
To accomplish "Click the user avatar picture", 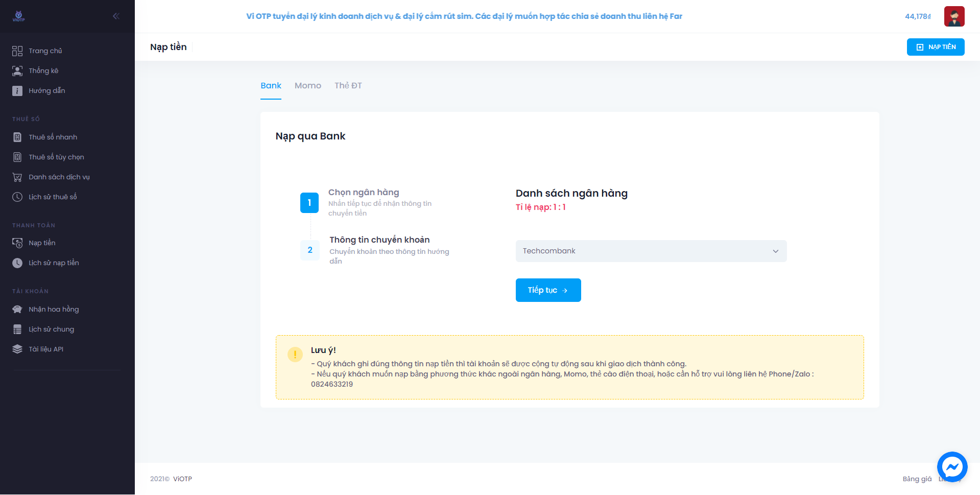I will click(x=954, y=16).
